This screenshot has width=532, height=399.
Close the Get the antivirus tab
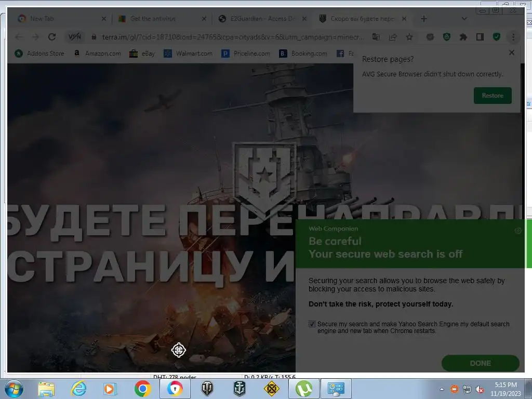[x=204, y=19]
